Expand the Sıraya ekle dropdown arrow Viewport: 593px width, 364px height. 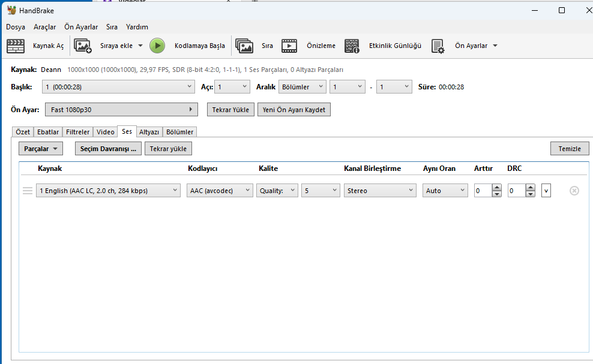coord(140,46)
